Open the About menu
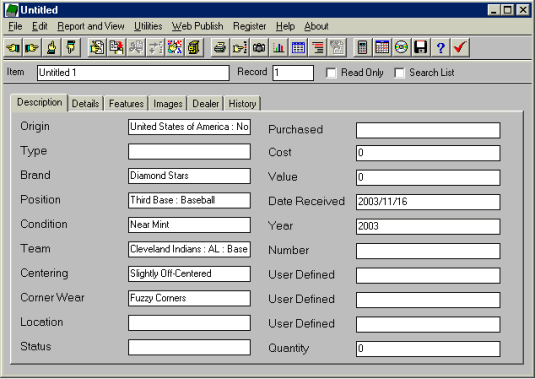Image resolution: width=535 pixels, height=379 pixels. click(316, 26)
